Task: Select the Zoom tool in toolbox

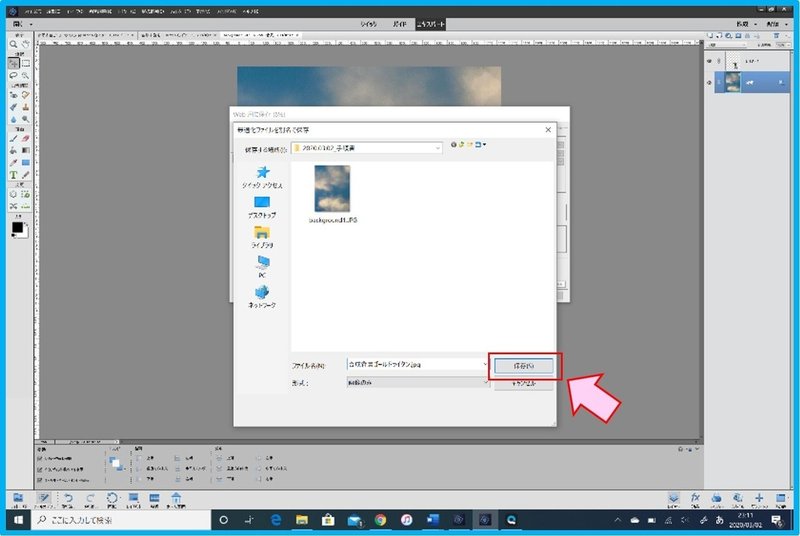Action: [14, 44]
